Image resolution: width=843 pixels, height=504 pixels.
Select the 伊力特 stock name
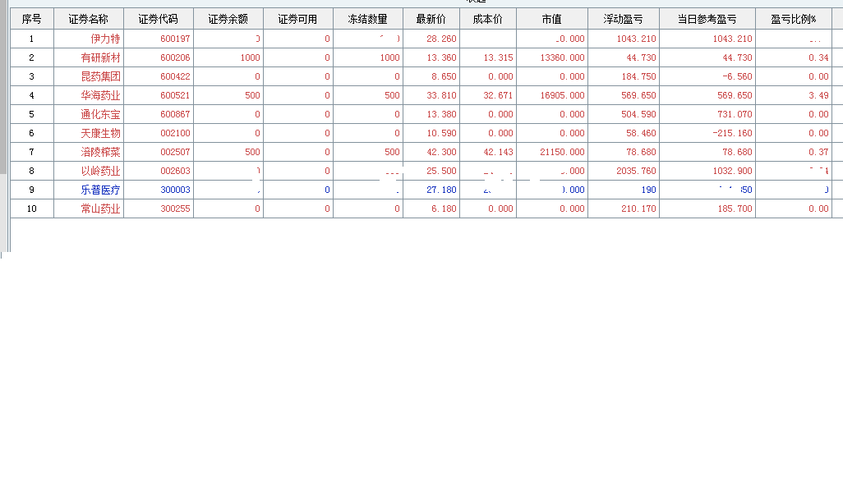click(105, 39)
